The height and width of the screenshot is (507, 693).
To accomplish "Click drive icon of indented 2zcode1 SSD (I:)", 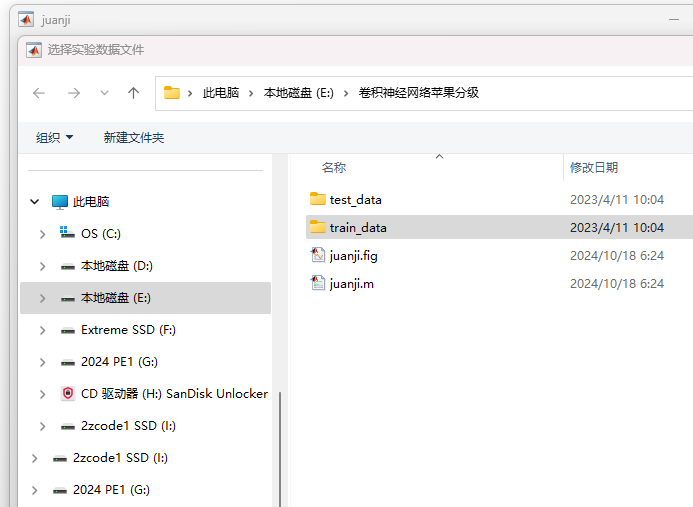I will click(x=68, y=427).
